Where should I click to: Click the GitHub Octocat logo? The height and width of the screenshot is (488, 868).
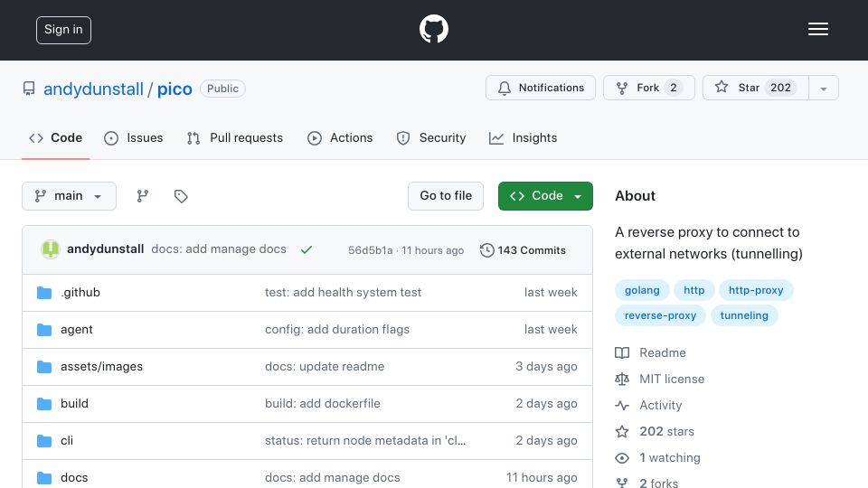click(433, 29)
